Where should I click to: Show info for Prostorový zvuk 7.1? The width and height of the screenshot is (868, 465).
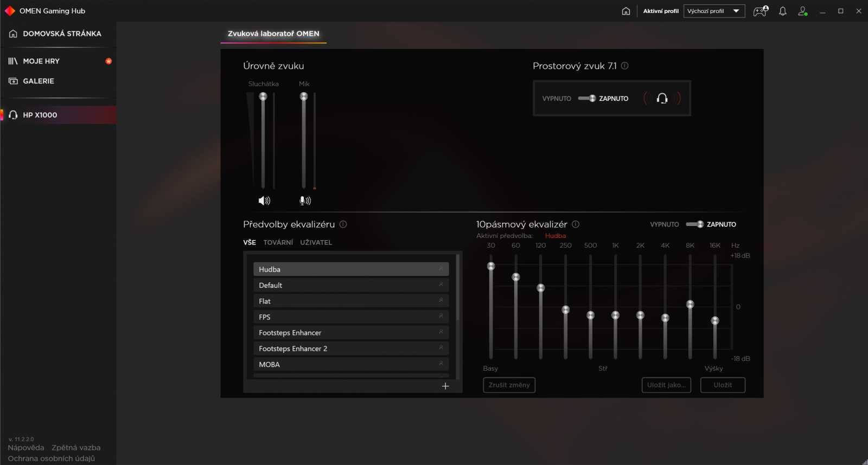click(625, 66)
